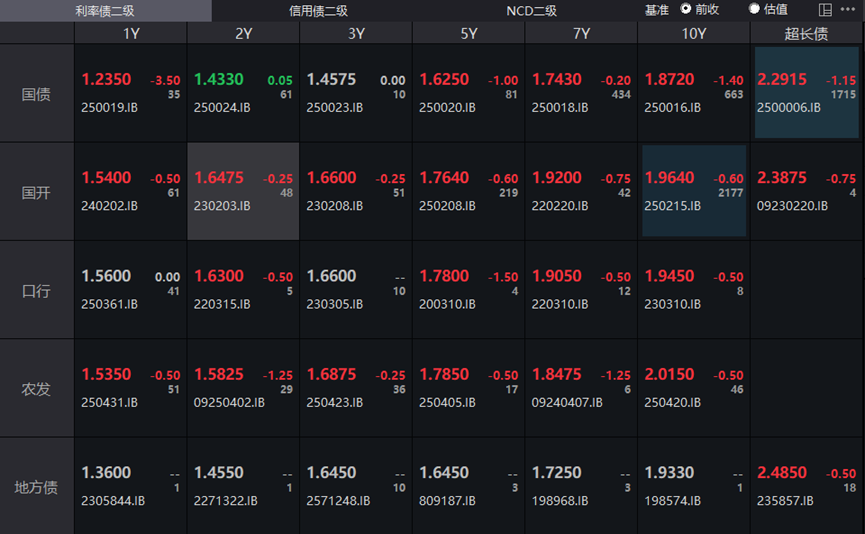865x534 pixels.
Task: Select the 250215.IB cell at 1.9640
Action: pos(693,191)
